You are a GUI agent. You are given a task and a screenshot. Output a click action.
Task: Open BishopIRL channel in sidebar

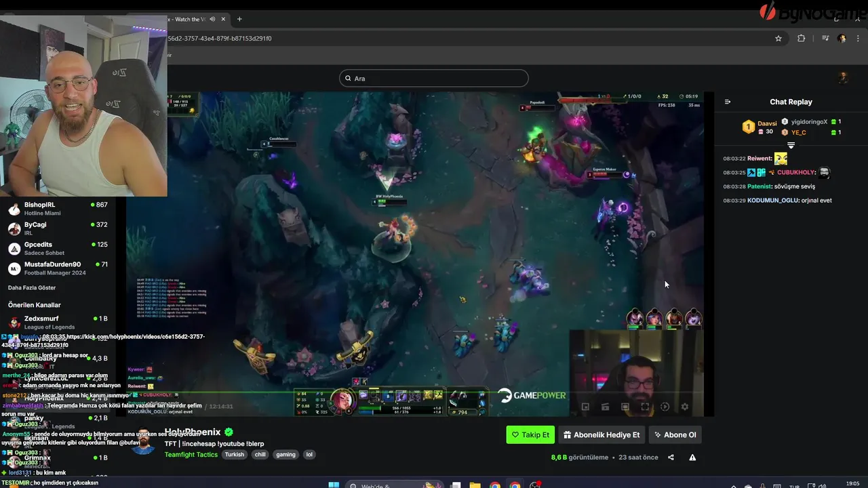tap(58, 209)
